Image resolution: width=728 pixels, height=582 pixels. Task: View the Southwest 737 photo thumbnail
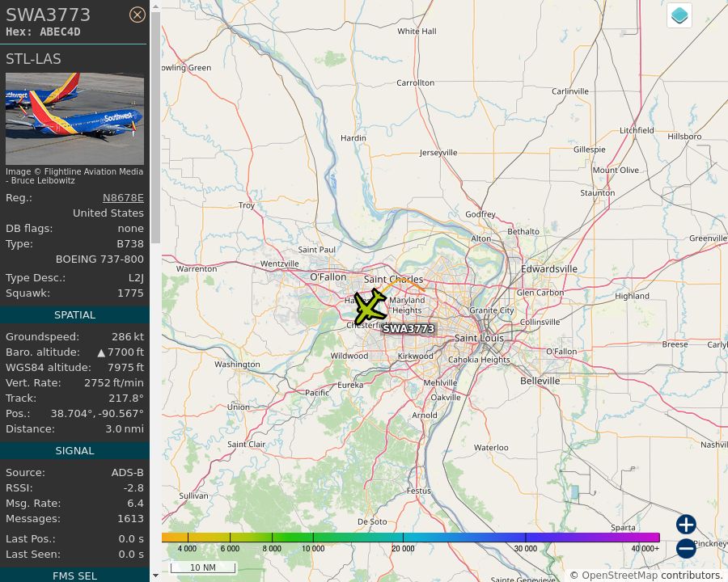point(74,118)
